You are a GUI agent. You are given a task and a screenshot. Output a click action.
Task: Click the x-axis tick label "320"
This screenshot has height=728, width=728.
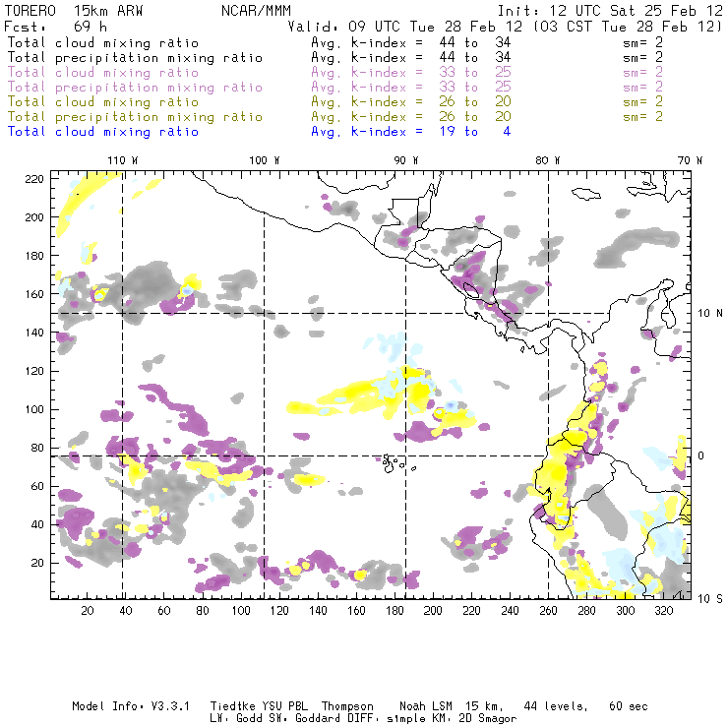(663, 611)
